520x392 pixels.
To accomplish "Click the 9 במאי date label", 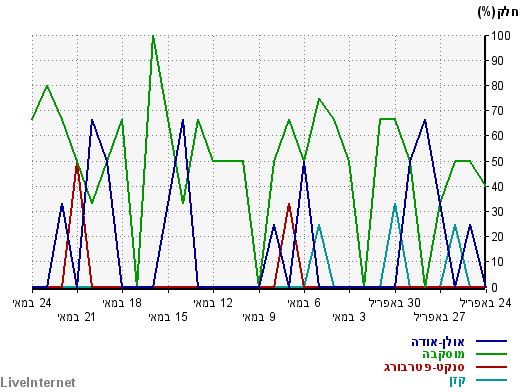I will [x=259, y=317].
